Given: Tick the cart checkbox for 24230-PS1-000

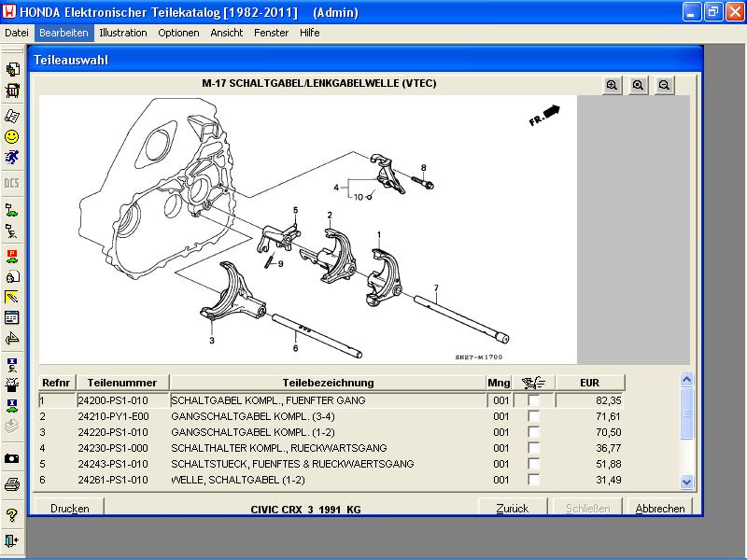Looking at the screenshot, I should point(533,448).
